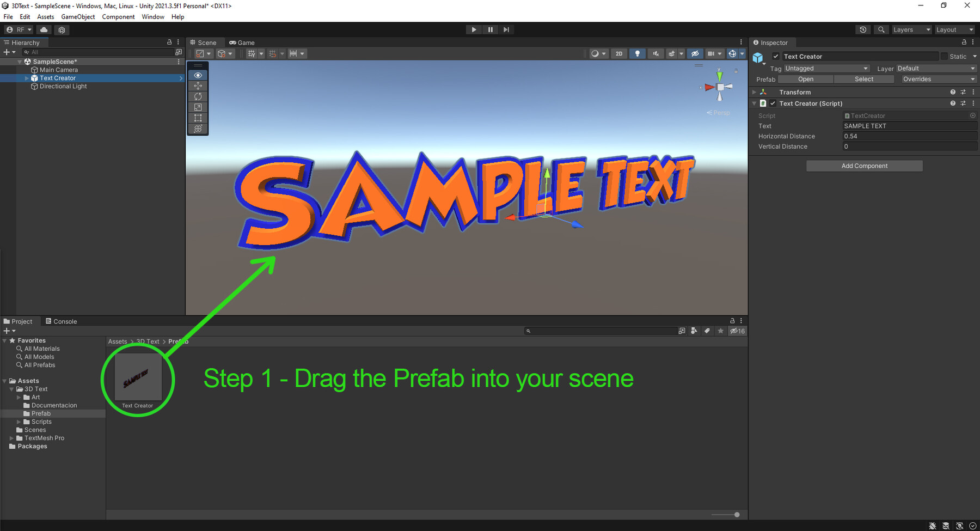Viewport: 980px width, 531px height.
Task: Expand the Art folder in Project tree
Action: coord(19,397)
